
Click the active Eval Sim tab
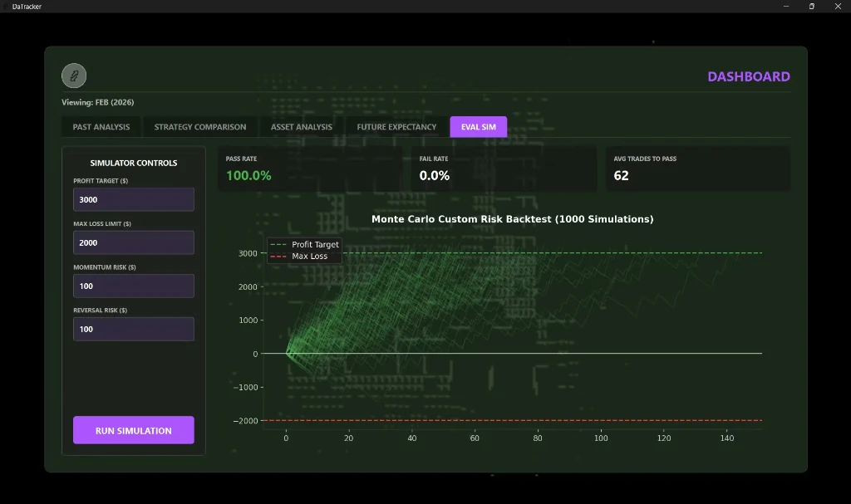coord(479,127)
